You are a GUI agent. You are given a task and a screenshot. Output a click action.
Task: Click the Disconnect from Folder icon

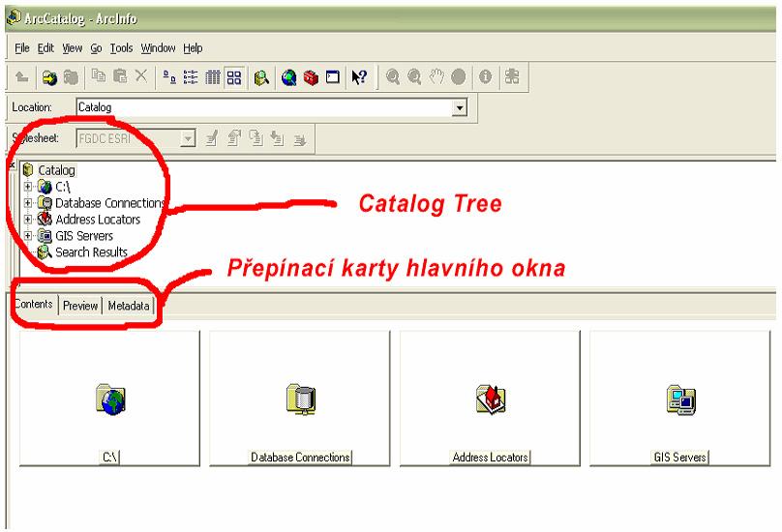tap(71, 77)
